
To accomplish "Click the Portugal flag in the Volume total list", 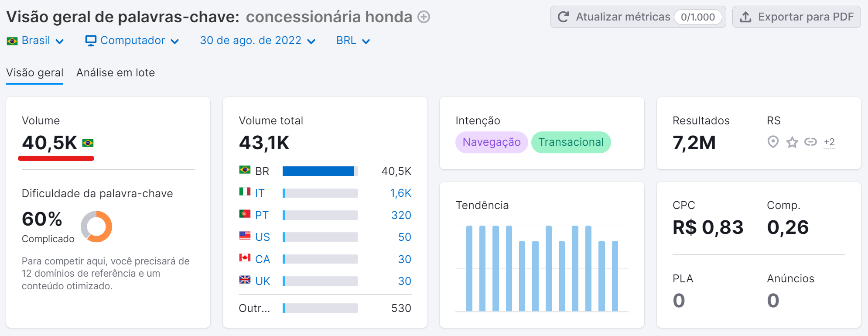I will pos(245,213).
